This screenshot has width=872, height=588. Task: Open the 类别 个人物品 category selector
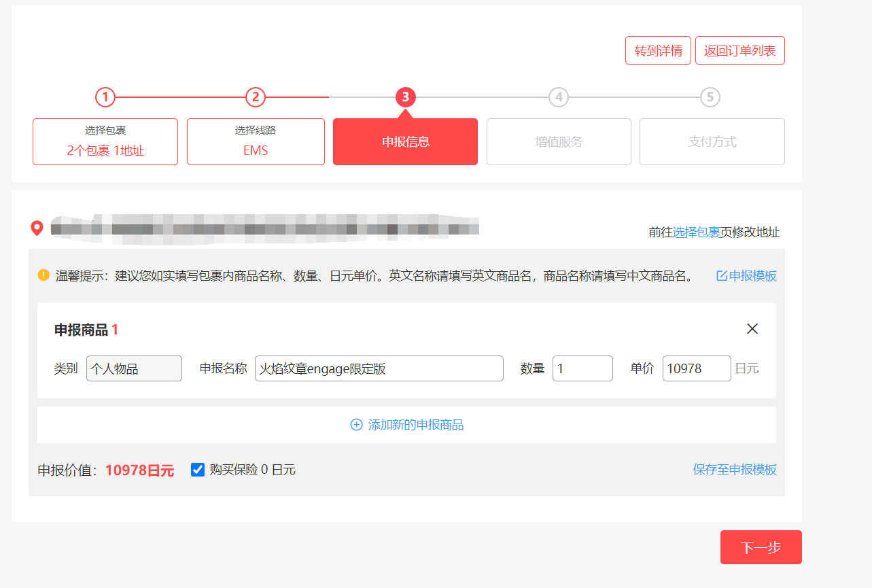click(x=134, y=368)
